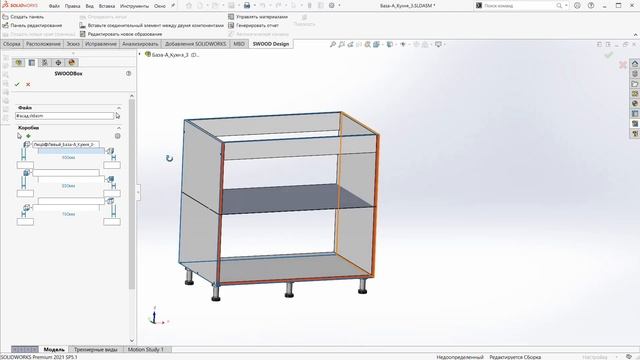This screenshot has width=640, height=360.
Task: Collapse the Файл section
Action: 119,108
